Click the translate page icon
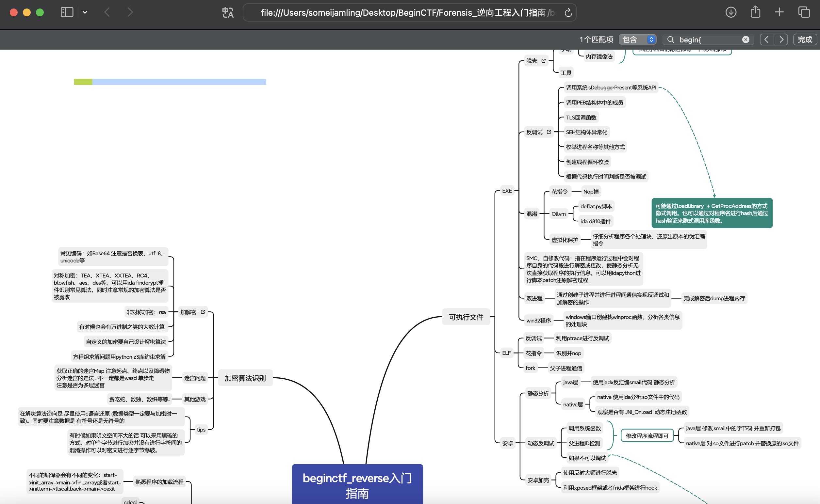This screenshot has width=820, height=504. [x=228, y=13]
